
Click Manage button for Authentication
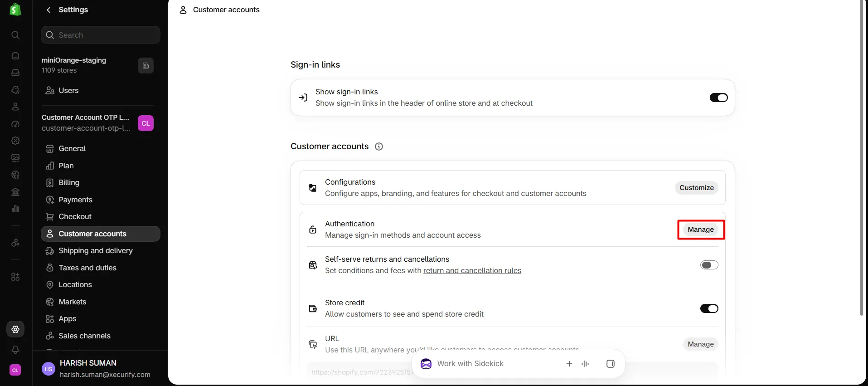[700, 230]
